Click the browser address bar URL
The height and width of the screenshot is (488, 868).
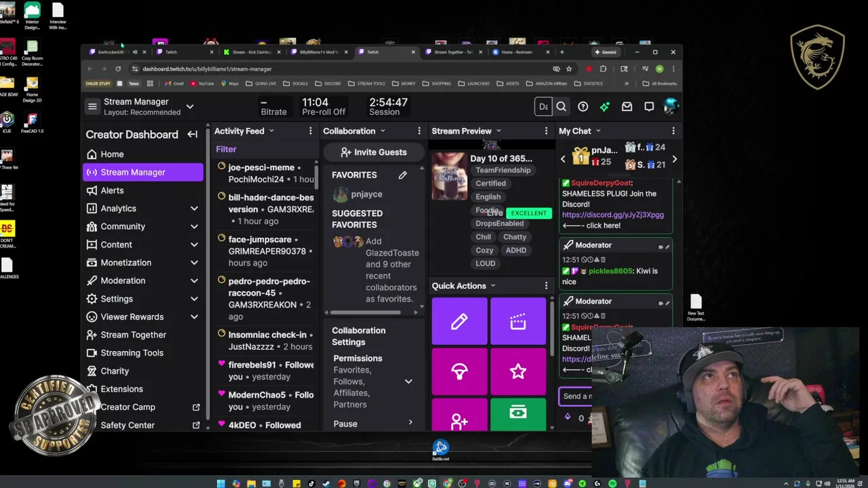coord(207,69)
